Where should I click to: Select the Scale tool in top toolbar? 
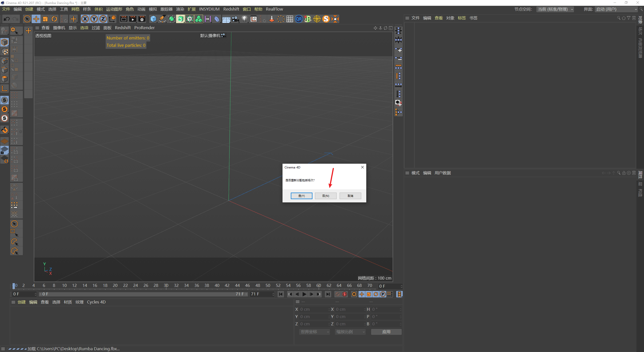coord(45,19)
